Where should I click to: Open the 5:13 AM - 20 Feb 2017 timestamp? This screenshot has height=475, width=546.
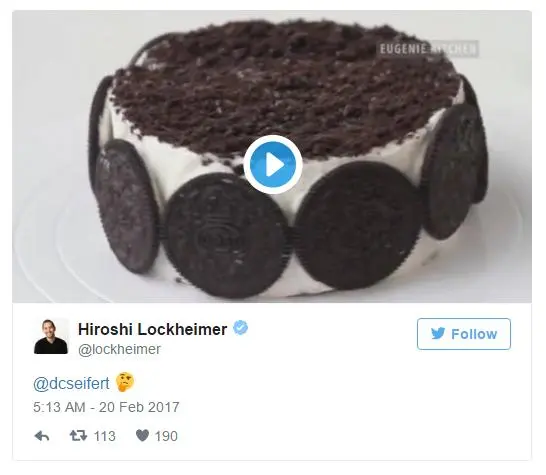(106, 407)
